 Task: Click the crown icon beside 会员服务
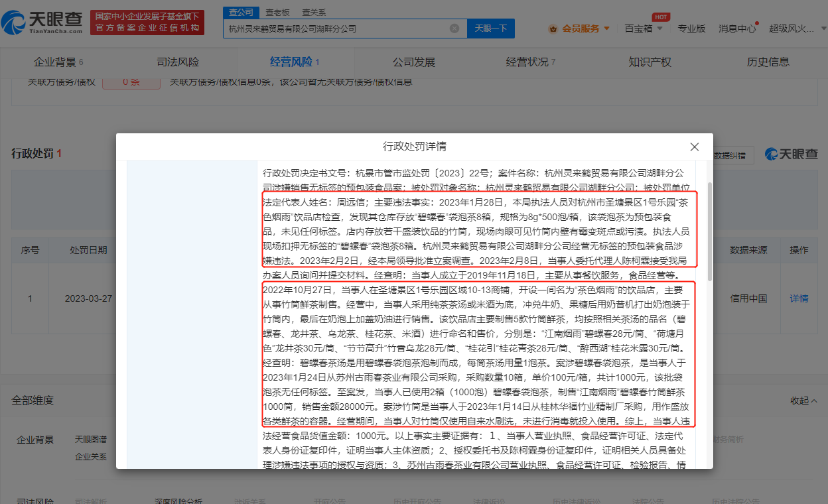[554, 29]
